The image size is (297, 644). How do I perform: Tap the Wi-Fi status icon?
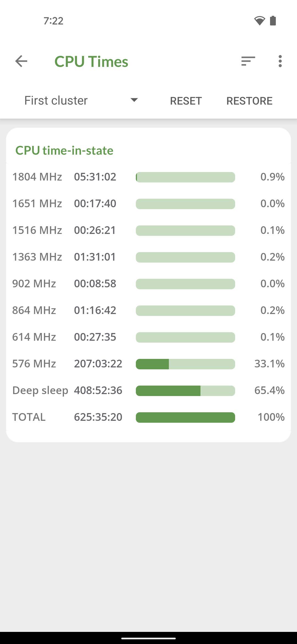point(259,21)
